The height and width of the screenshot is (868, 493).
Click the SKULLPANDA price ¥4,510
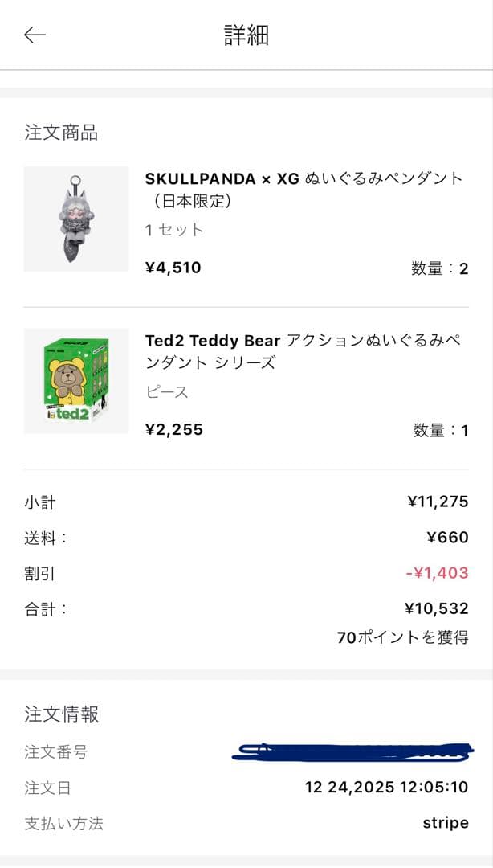173,268
